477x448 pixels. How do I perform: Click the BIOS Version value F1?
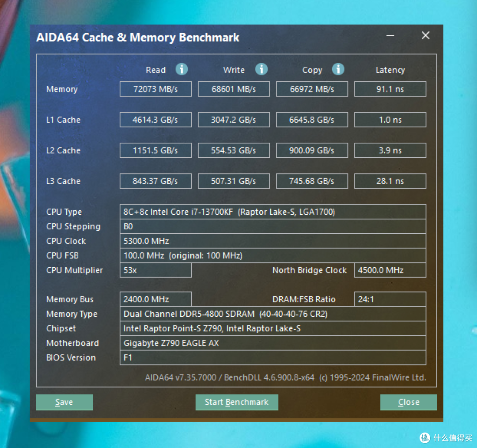coord(273,357)
